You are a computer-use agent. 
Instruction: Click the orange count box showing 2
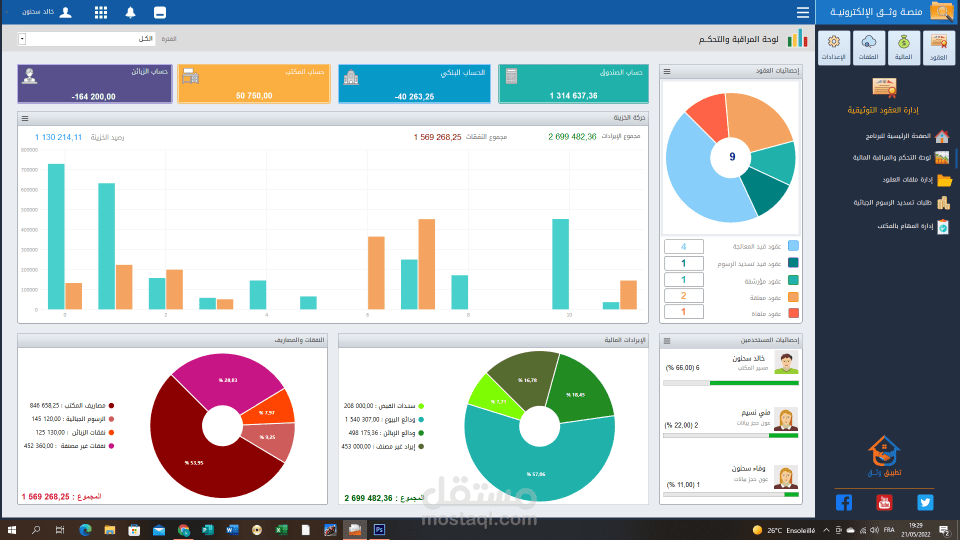click(684, 296)
